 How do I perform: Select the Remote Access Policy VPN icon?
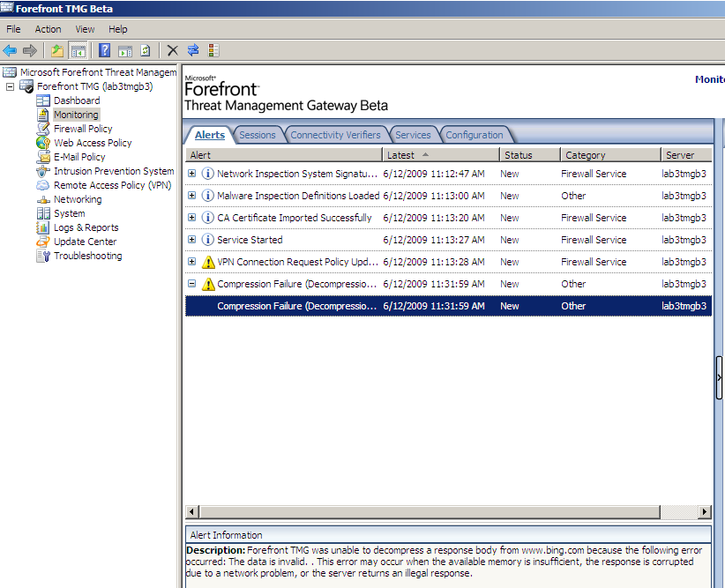pos(43,185)
